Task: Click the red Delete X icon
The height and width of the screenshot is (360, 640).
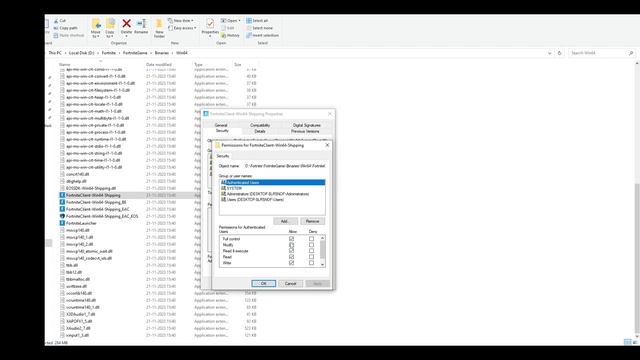Action: tap(127, 24)
